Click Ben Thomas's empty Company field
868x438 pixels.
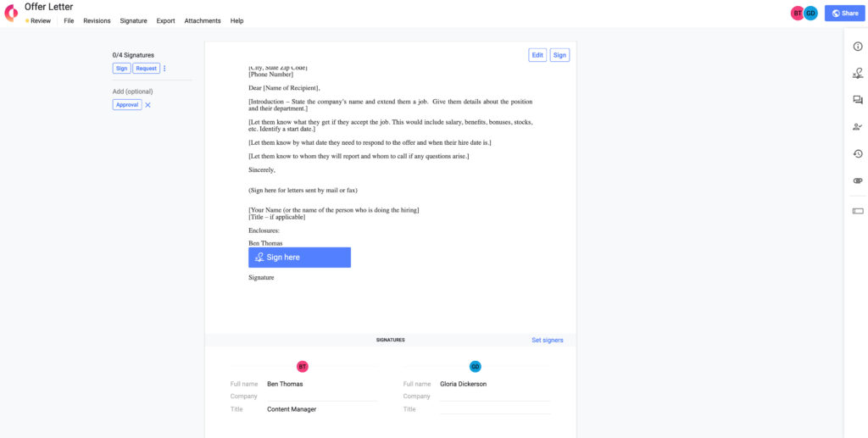[x=321, y=396]
